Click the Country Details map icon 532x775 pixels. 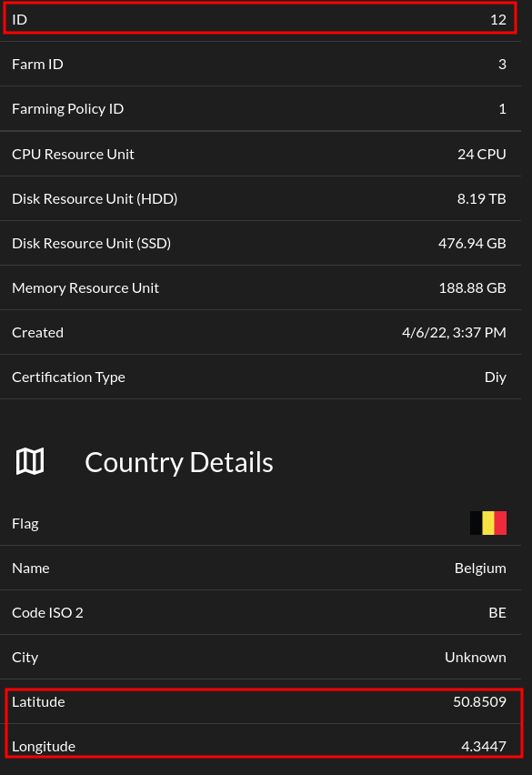pyautogui.click(x=29, y=461)
